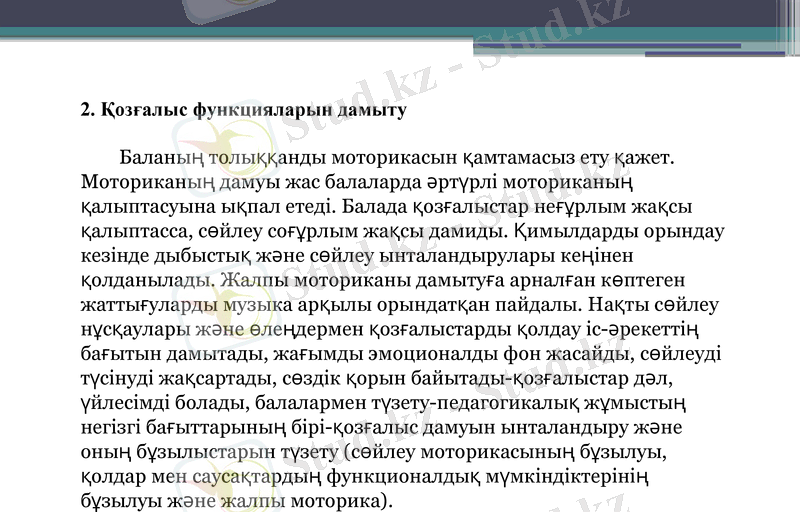The width and height of the screenshot is (800, 512).
Task: Click the line starting "Моториканың дамуы жас балаларда"
Action: coord(357,182)
